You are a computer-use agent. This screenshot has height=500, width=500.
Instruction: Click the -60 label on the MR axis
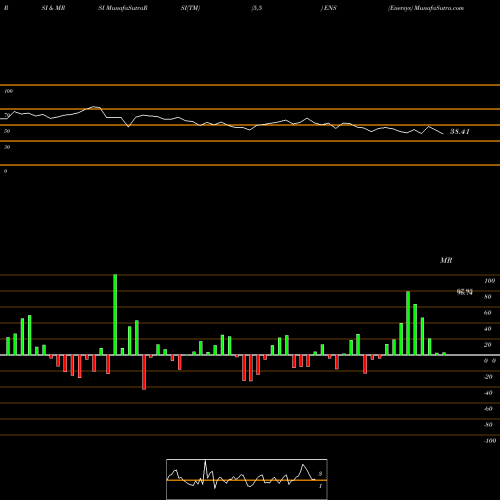pyautogui.click(x=488, y=409)
